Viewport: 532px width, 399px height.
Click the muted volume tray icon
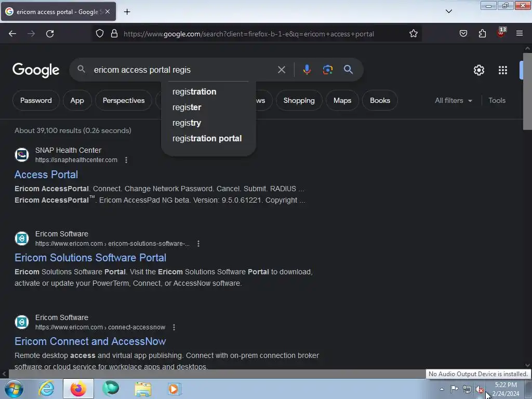(479, 389)
